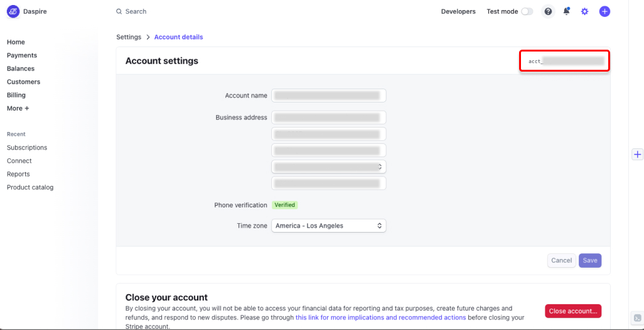The height and width of the screenshot is (330, 644).
Task: Click the Save button
Action: click(590, 260)
